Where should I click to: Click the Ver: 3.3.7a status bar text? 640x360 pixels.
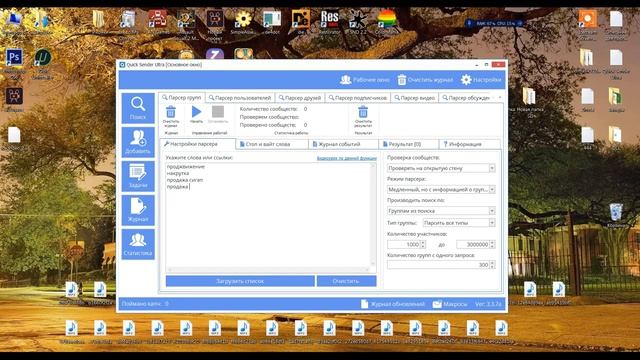click(488, 304)
